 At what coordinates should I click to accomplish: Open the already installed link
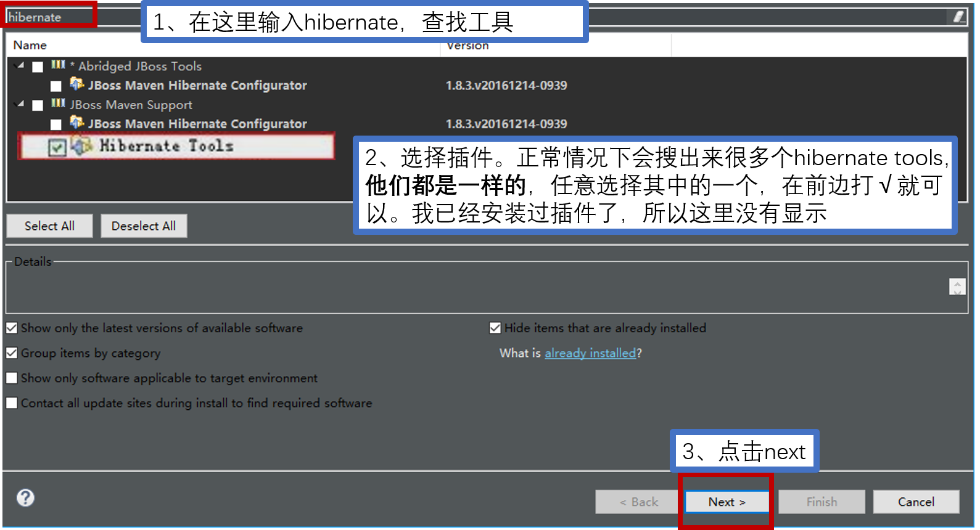click(590, 353)
